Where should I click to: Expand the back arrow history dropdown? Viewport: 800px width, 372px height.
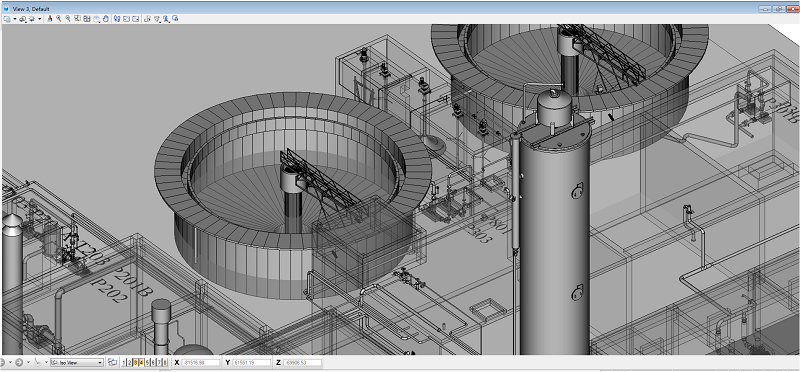point(10,362)
